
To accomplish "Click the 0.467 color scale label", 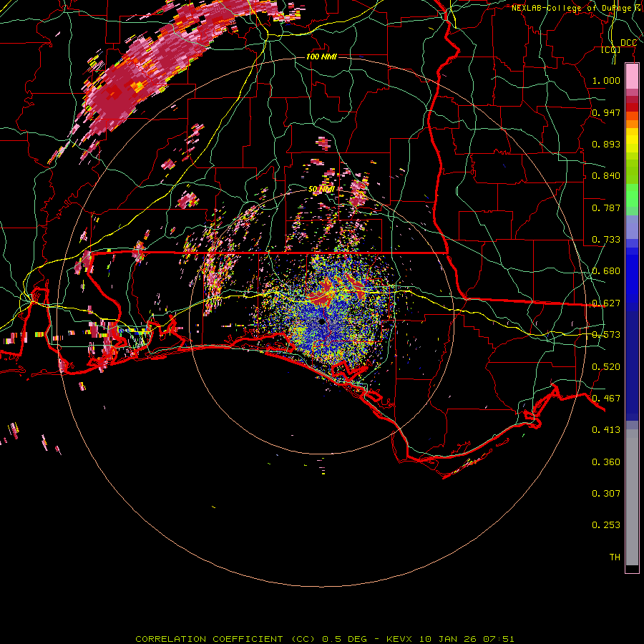I will pos(606,399).
